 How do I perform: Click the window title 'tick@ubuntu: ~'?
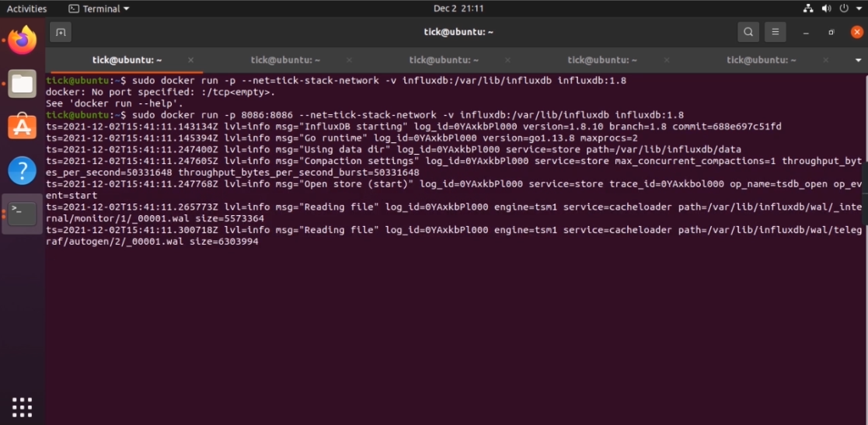[458, 32]
